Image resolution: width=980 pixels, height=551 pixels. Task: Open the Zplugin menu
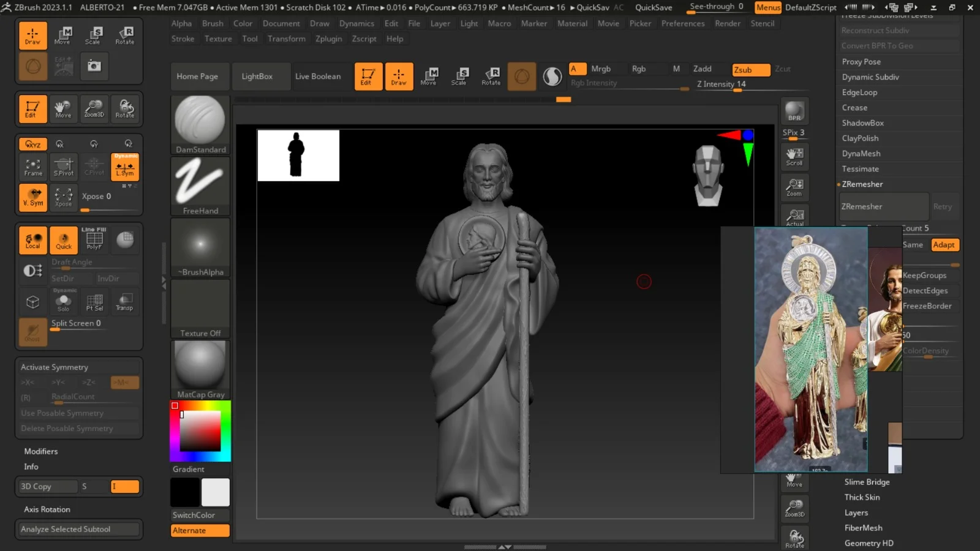coord(328,39)
